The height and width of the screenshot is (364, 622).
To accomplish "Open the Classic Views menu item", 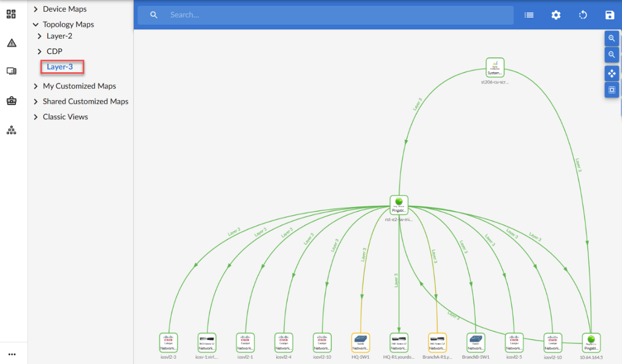I will click(x=65, y=117).
